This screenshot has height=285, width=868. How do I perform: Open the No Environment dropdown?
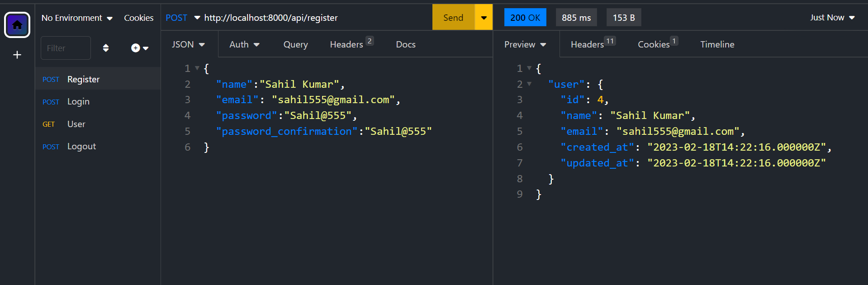[77, 18]
